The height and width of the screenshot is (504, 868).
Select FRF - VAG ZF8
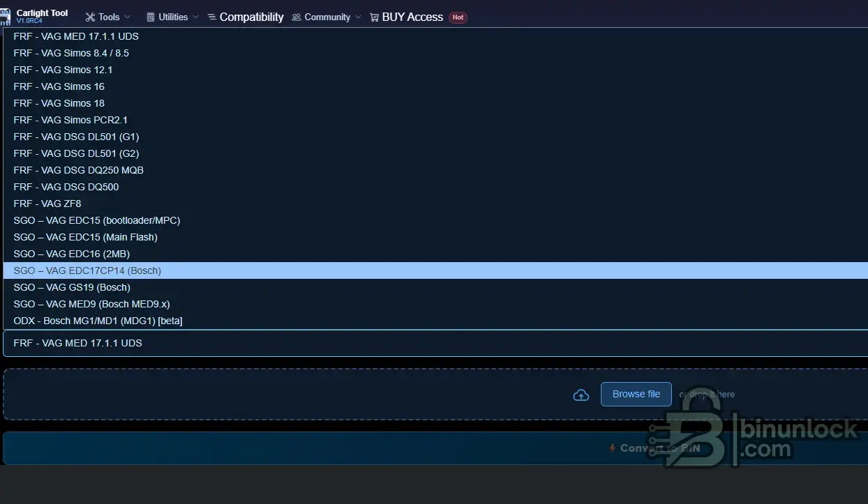pyautogui.click(x=435, y=204)
